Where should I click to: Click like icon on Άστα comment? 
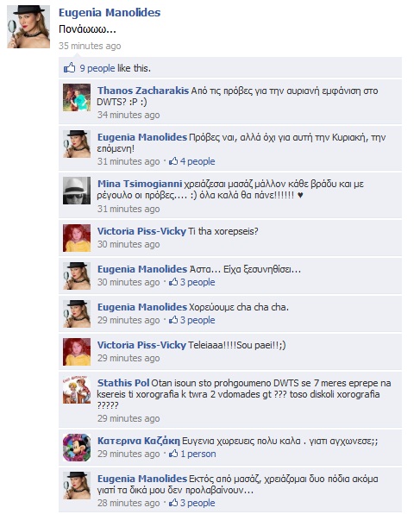(x=173, y=282)
